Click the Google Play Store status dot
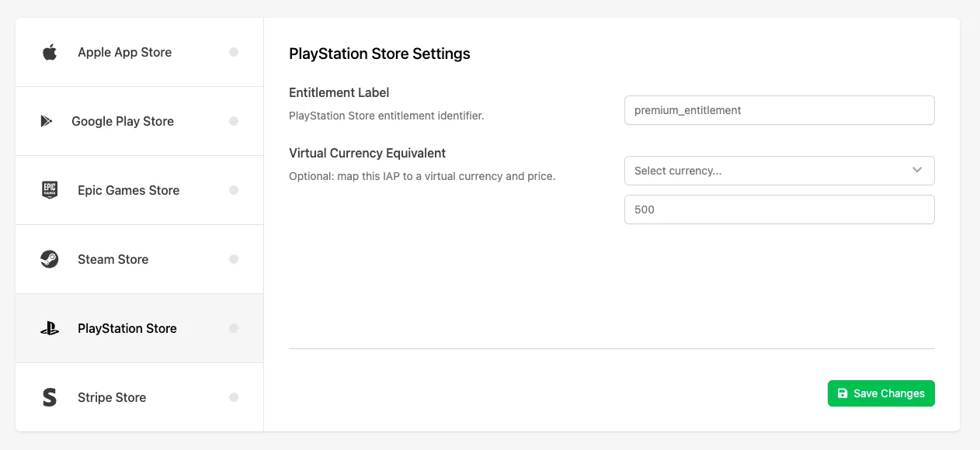The image size is (980, 450). pyautogui.click(x=234, y=121)
